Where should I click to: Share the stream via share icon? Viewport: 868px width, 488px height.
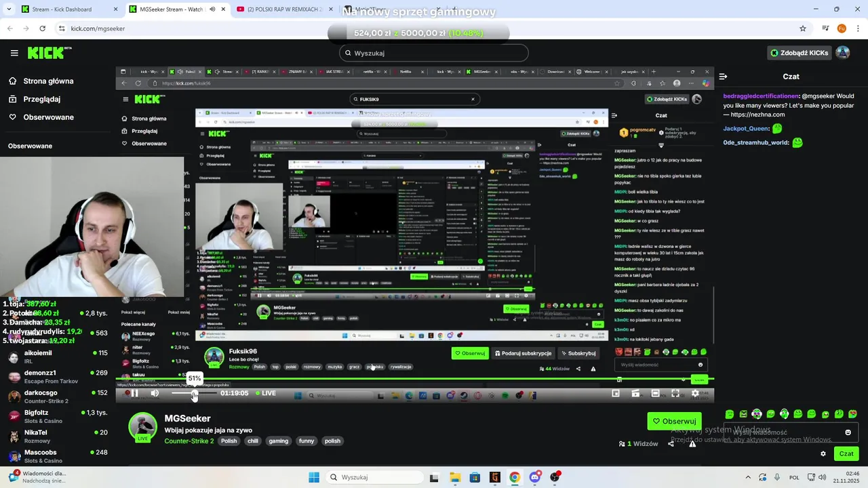click(671, 444)
